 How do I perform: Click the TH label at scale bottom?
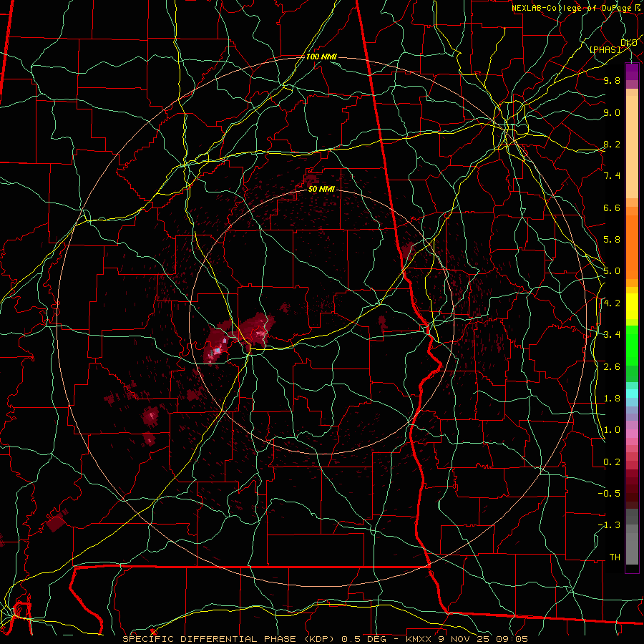(x=615, y=557)
